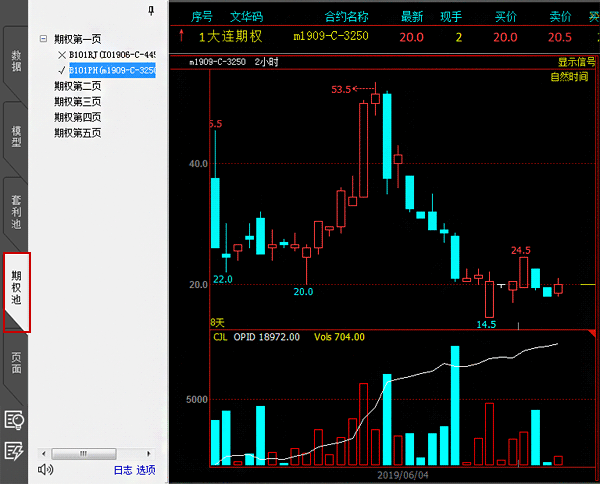Click the latest price 20.0 cell
This screenshot has height=484, width=600.
tap(412, 37)
